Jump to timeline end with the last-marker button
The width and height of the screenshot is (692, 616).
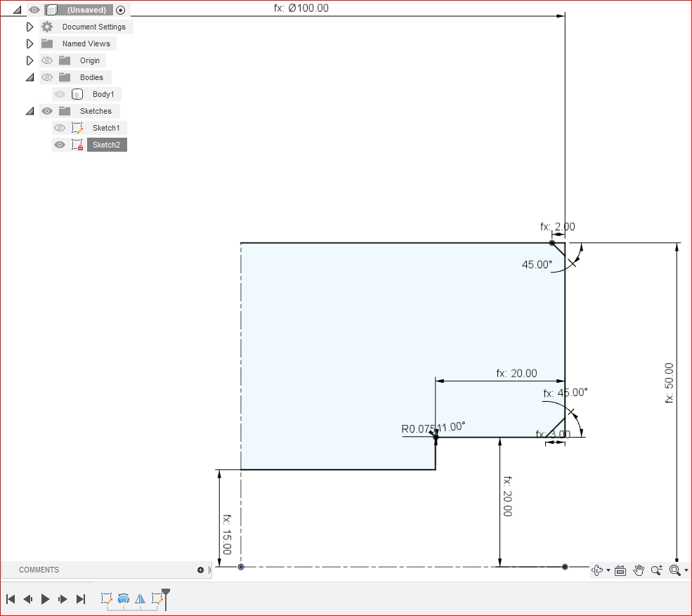[x=80, y=598]
